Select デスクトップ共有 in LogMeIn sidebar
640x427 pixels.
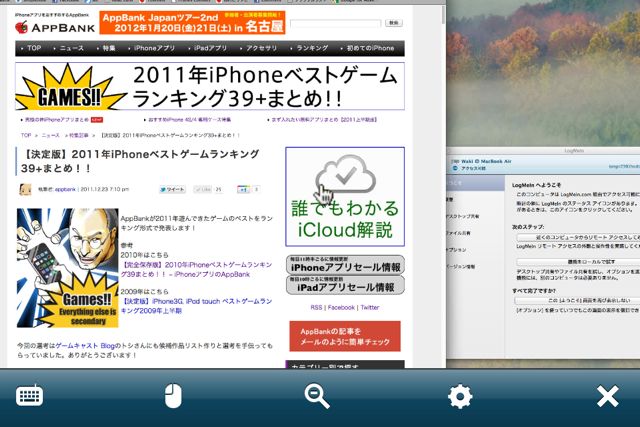462,216
